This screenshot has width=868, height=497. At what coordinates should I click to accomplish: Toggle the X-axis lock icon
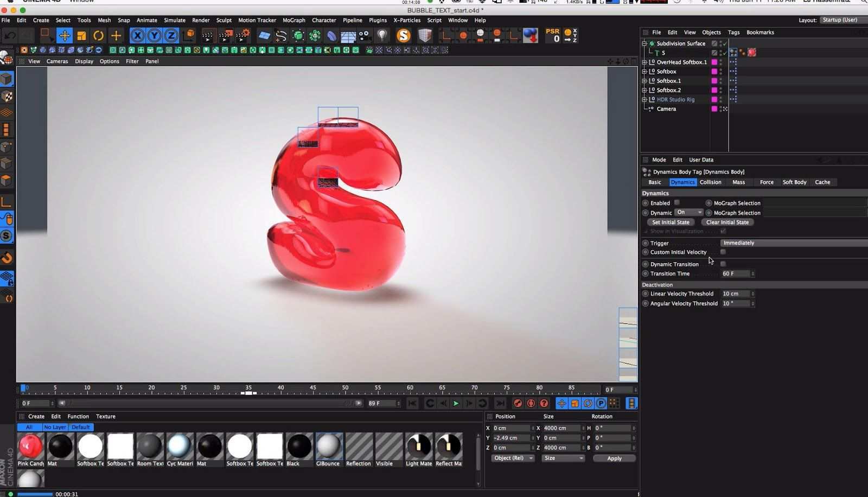tap(138, 36)
